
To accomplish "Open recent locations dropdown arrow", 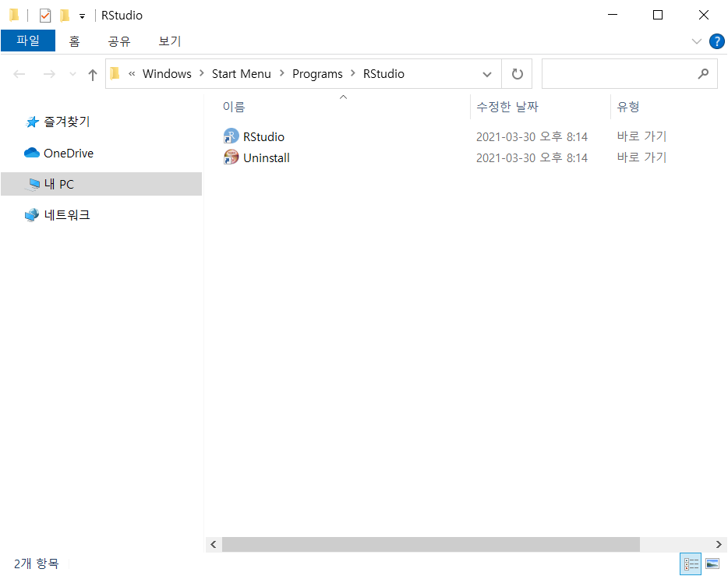I will (72, 74).
